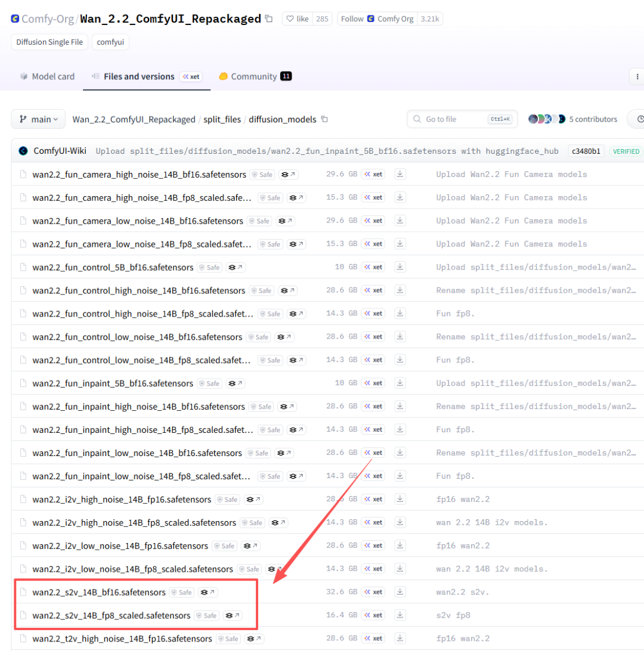Open the three-dot more options menu
This screenshot has height=651, width=644.
tap(637, 76)
